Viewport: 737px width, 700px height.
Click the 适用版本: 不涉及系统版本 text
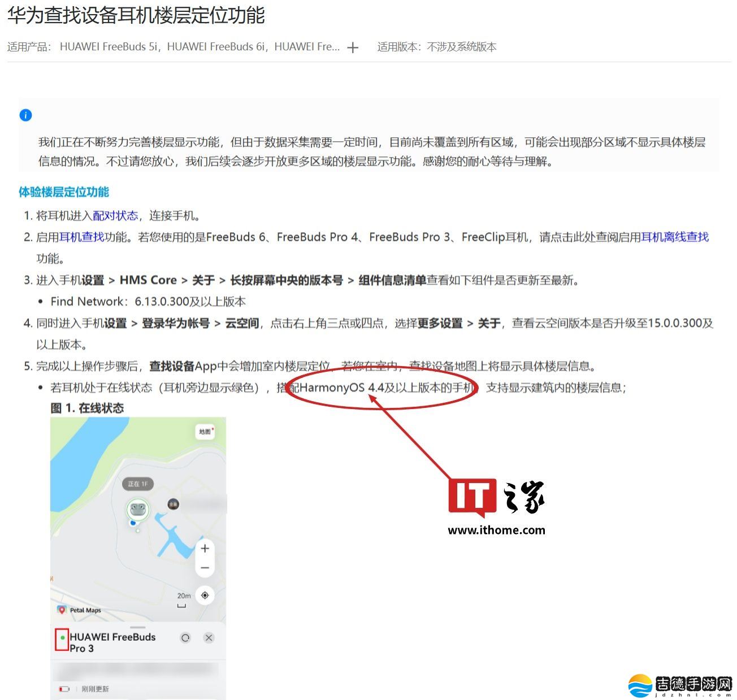(437, 47)
